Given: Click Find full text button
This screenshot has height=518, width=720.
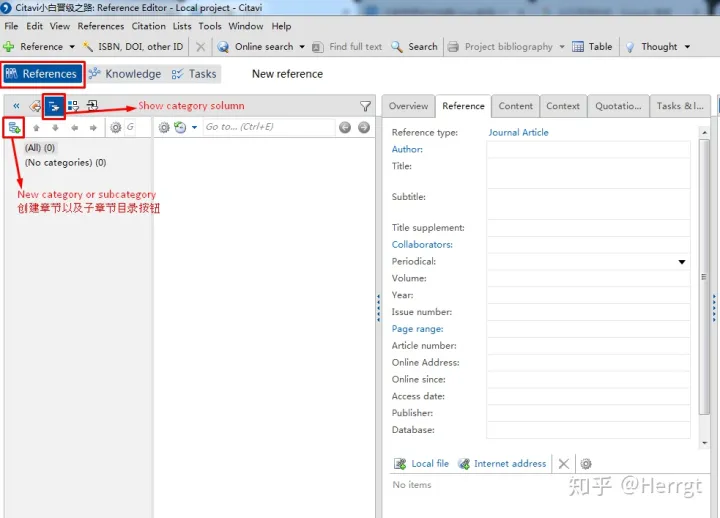Looking at the screenshot, I should pyautogui.click(x=347, y=46).
